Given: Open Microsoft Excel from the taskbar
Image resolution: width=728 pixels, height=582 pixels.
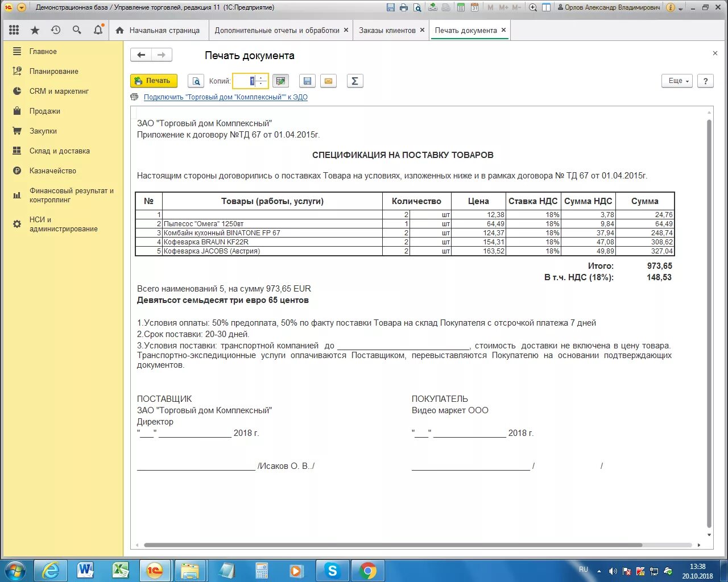Looking at the screenshot, I should [x=121, y=571].
